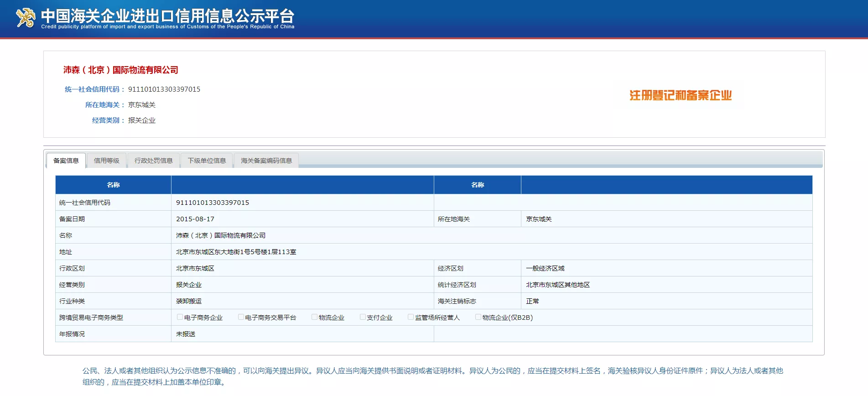Check the 物流企业(仅B2B) checkbox
The width and height of the screenshot is (868, 396).
[478, 317]
